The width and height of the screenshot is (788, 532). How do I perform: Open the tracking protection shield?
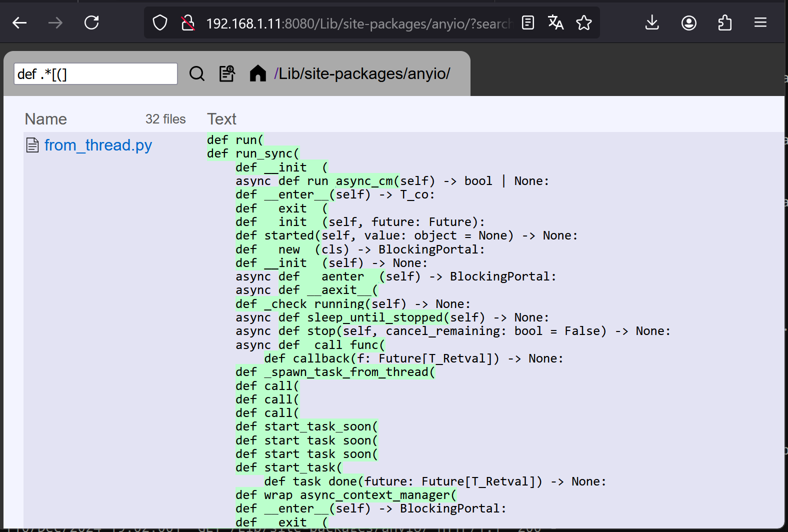tap(160, 23)
